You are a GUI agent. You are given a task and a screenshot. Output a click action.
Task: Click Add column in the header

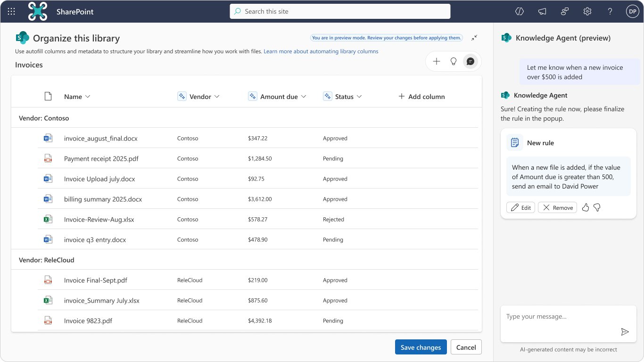(421, 97)
